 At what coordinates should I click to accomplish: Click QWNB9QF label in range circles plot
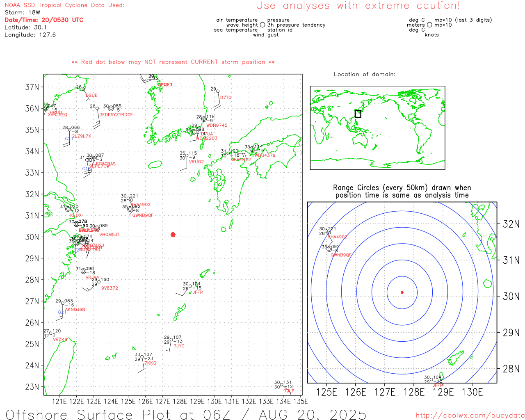point(341,255)
